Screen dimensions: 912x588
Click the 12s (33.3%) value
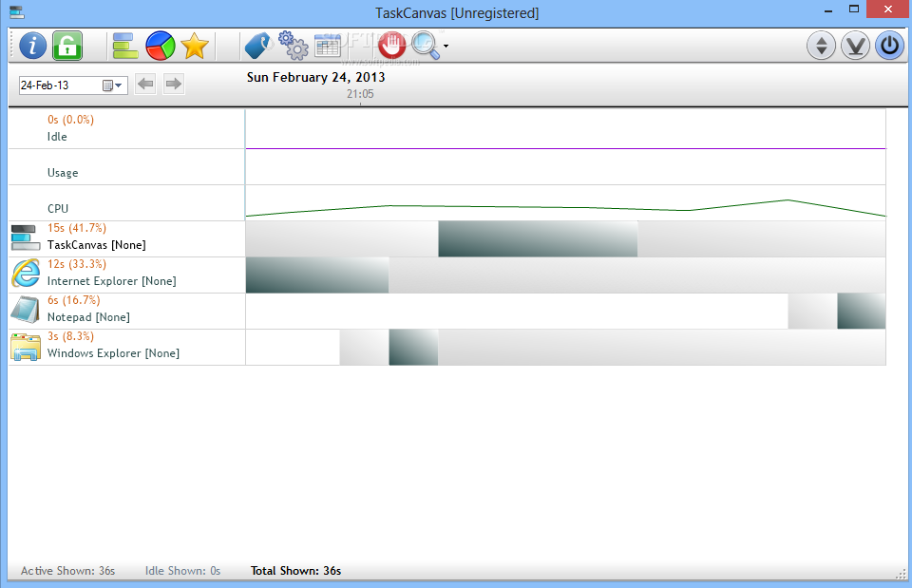77,264
